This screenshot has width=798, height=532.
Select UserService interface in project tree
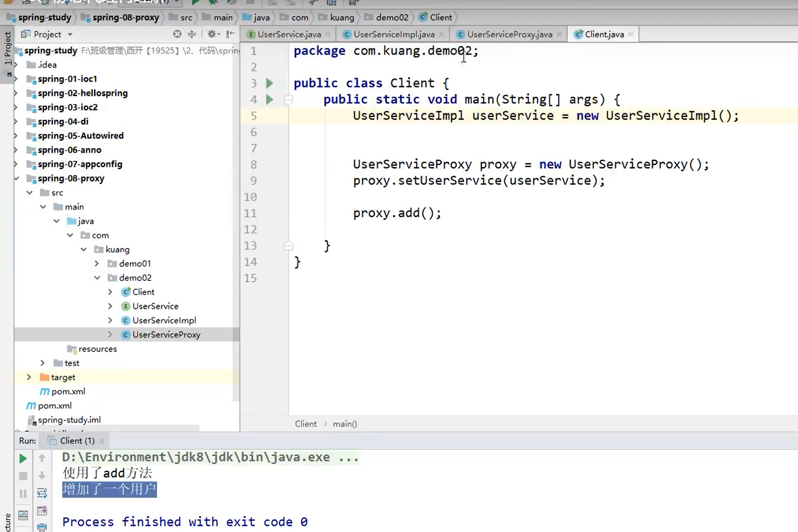pyautogui.click(x=155, y=306)
